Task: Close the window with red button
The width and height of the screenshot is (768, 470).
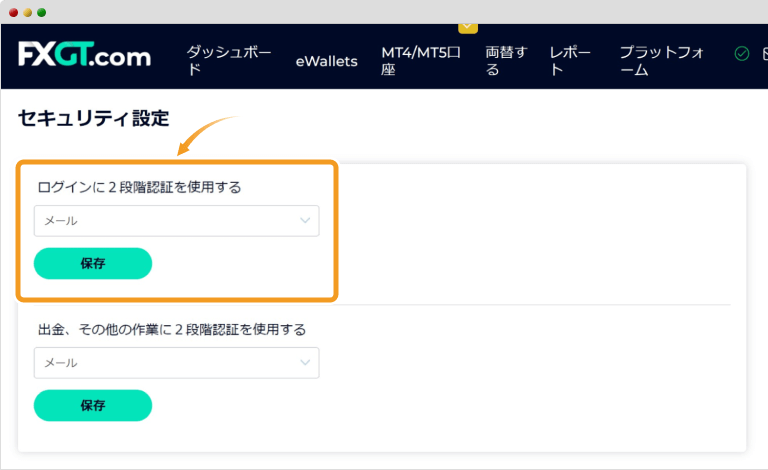Action: [x=14, y=12]
